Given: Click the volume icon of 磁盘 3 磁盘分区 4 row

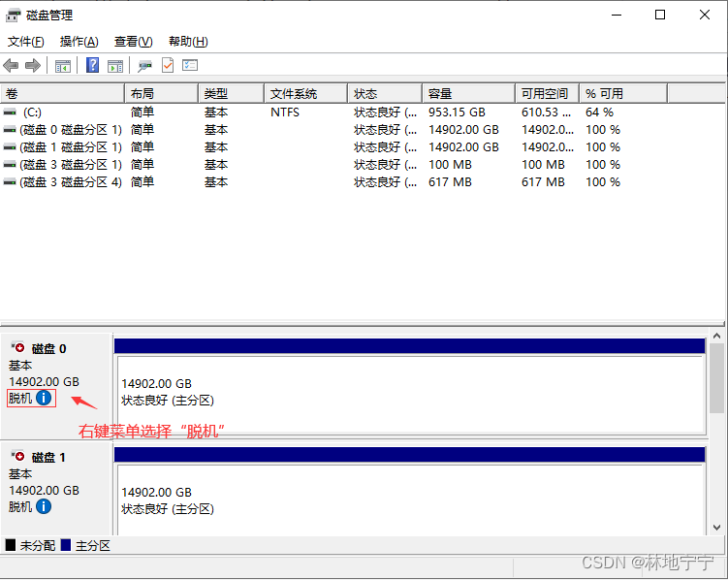Looking at the screenshot, I should 10,182.
